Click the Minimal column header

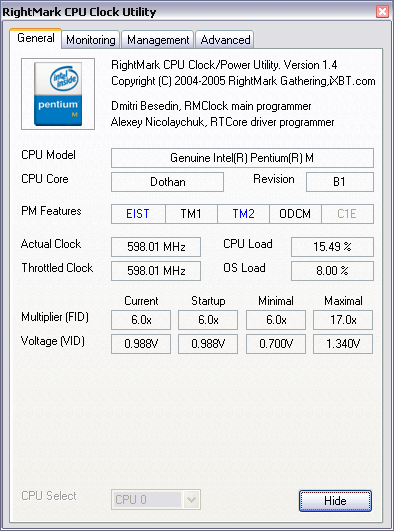point(276,301)
